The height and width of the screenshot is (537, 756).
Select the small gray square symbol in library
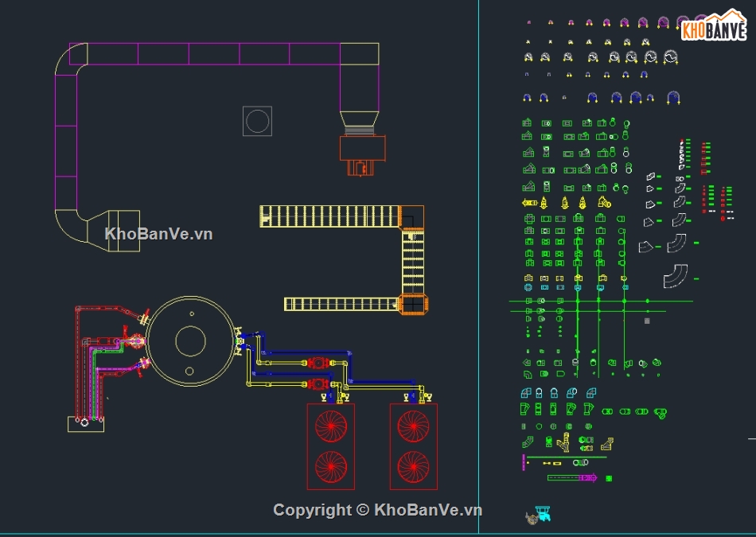647,321
